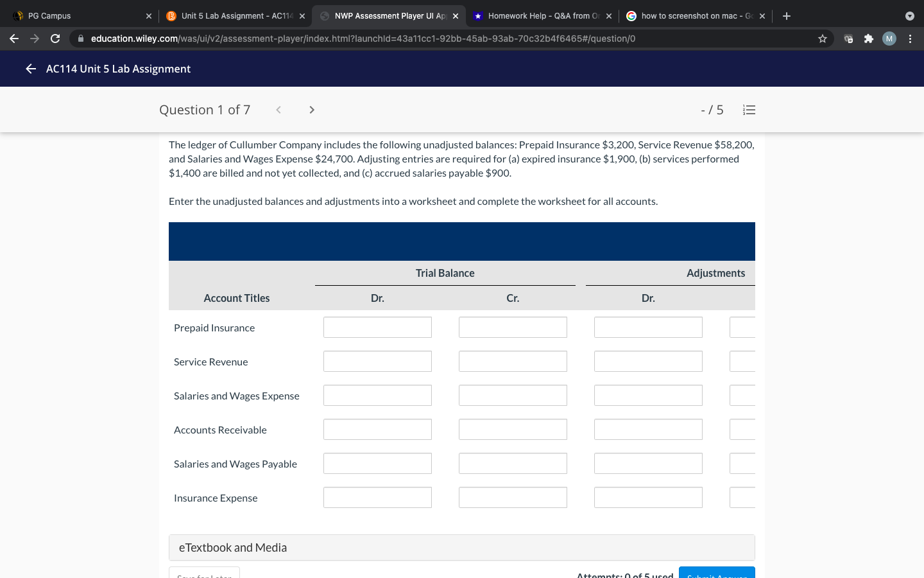Open the question list icon
The width and height of the screenshot is (924, 578).
tap(749, 110)
